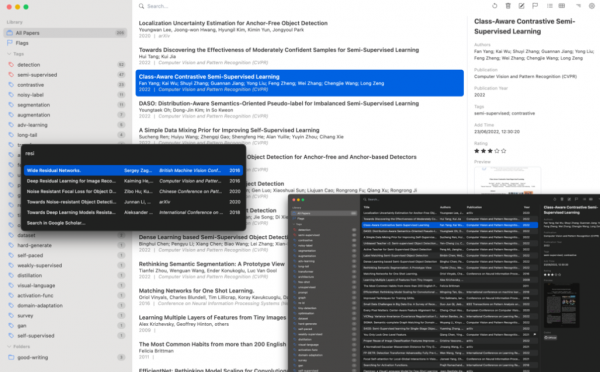Select 'Towards Noise-resistant Object Detecti...' result
Viewport: 600px width, 372px height.
[x=133, y=202]
